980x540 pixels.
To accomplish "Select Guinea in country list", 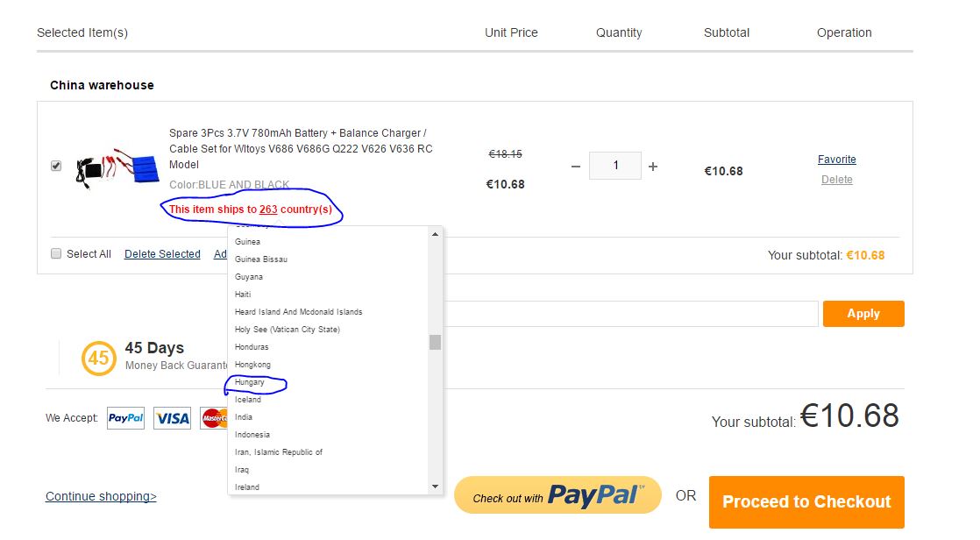I will (247, 242).
